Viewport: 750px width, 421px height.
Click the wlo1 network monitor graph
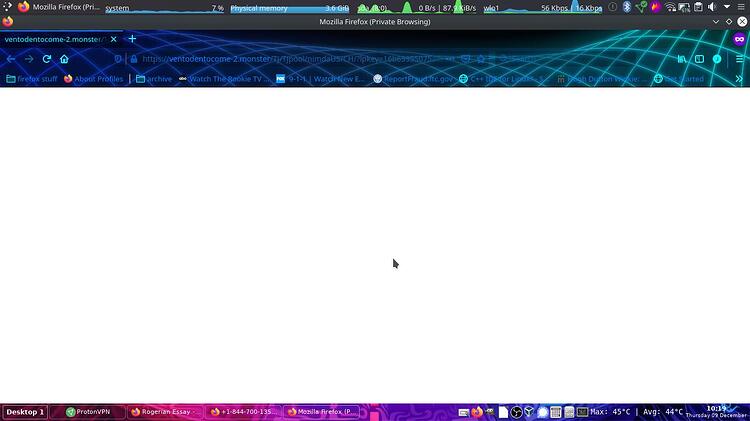pos(542,8)
